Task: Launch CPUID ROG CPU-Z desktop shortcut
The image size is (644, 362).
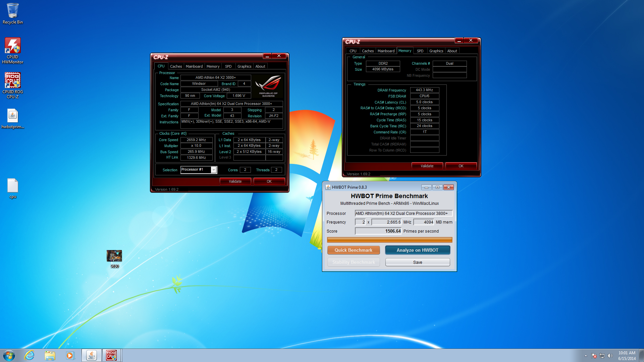Action: pyautogui.click(x=13, y=85)
